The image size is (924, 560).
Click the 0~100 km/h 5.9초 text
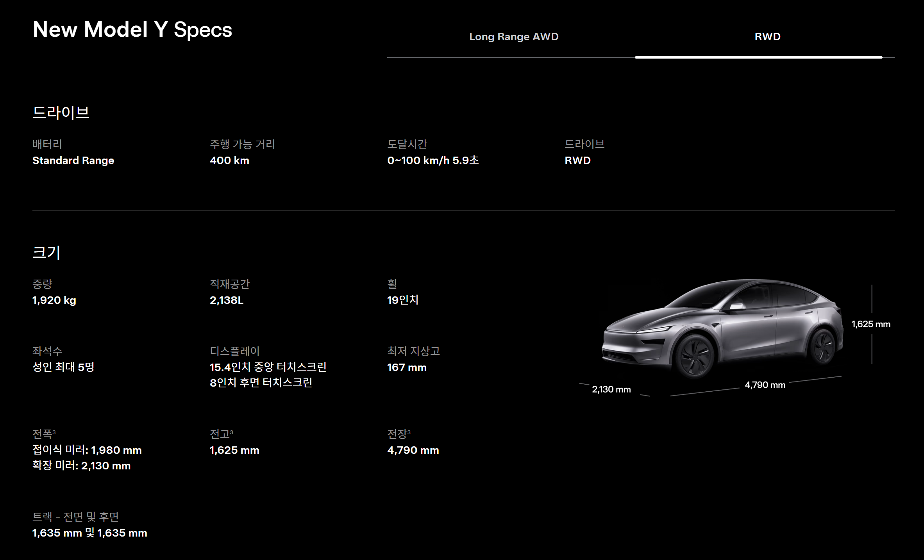pyautogui.click(x=433, y=161)
